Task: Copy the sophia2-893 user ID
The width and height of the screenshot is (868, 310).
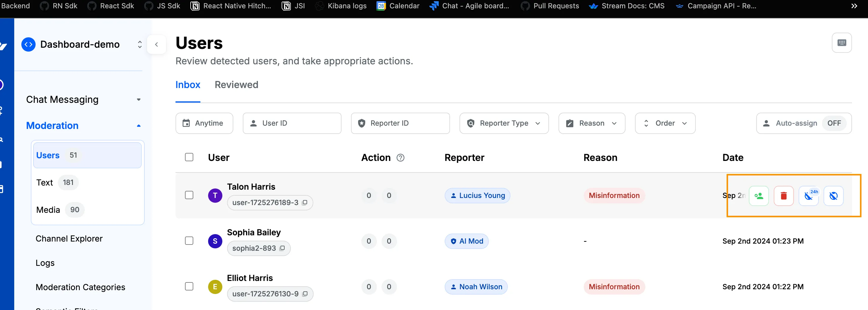Action: tap(282, 248)
